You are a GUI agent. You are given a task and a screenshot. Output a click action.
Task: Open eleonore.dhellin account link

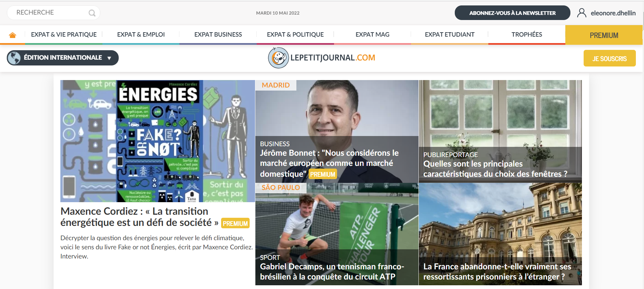pos(613,13)
